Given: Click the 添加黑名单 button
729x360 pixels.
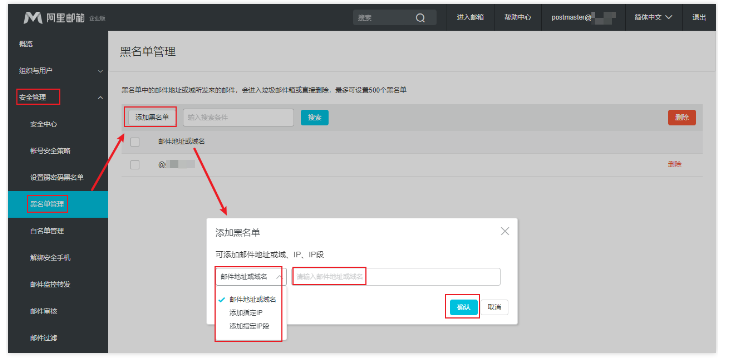Looking at the screenshot, I should 152,118.
